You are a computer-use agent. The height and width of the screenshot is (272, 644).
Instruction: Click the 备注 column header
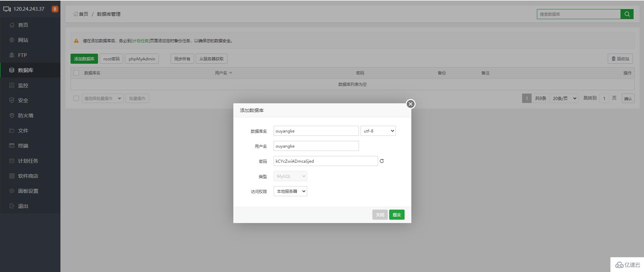pos(486,73)
